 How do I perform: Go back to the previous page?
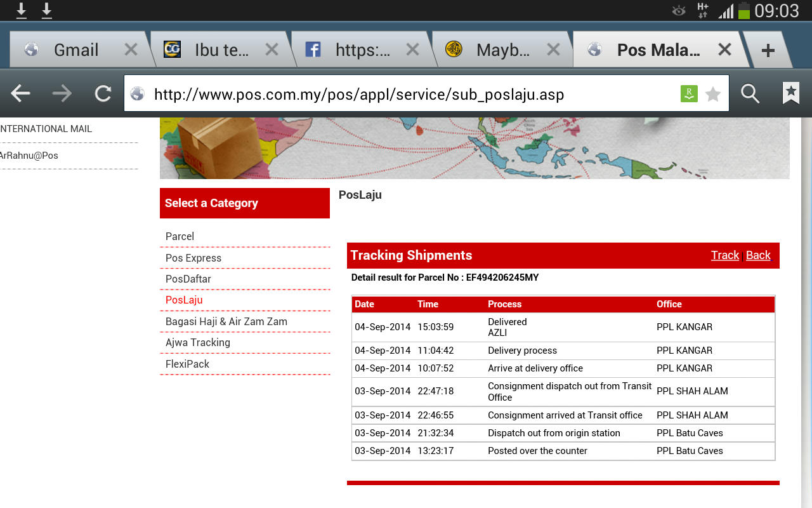pos(20,94)
